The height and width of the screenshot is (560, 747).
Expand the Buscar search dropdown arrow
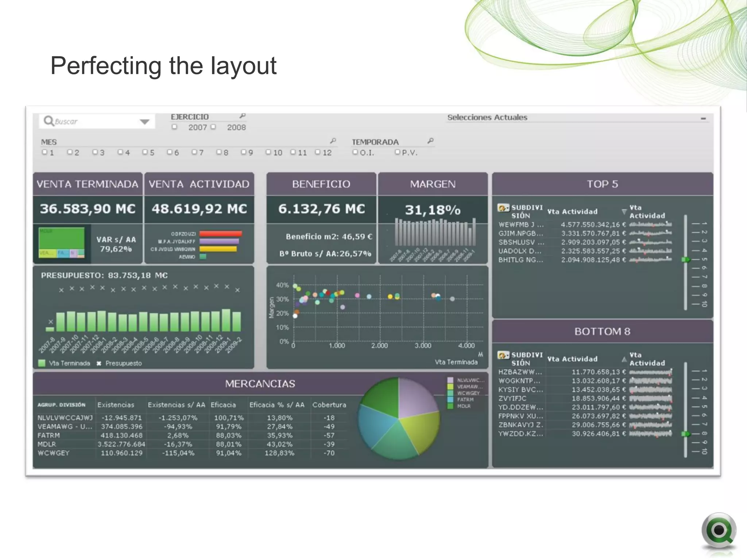tap(145, 122)
